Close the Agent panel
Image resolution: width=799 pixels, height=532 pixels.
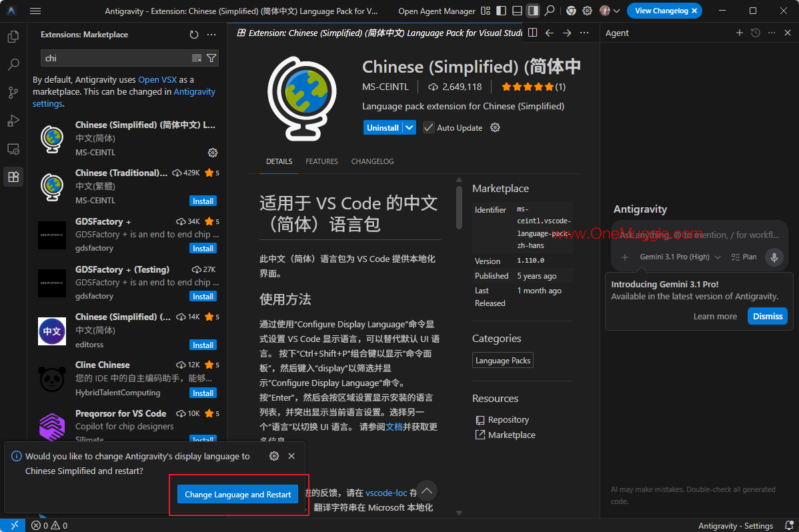788,33
